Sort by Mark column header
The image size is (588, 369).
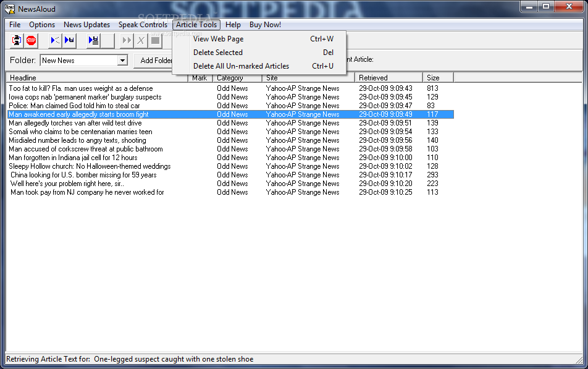click(x=200, y=78)
